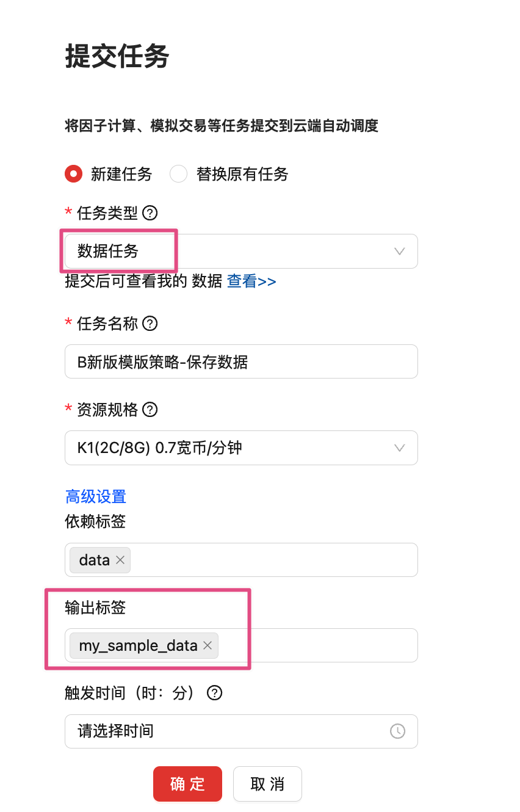Expand the 资源规格 dropdown arrow

pos(400,448)
